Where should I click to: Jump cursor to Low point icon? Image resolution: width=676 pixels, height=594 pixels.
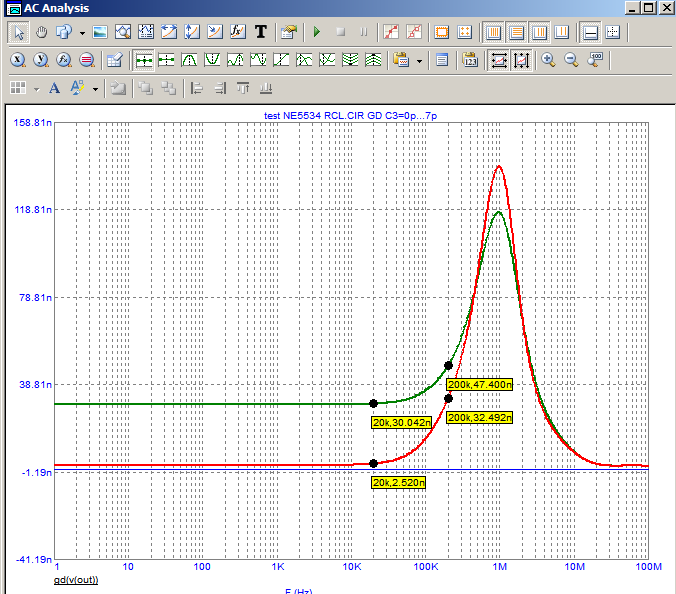click(258, 60)
